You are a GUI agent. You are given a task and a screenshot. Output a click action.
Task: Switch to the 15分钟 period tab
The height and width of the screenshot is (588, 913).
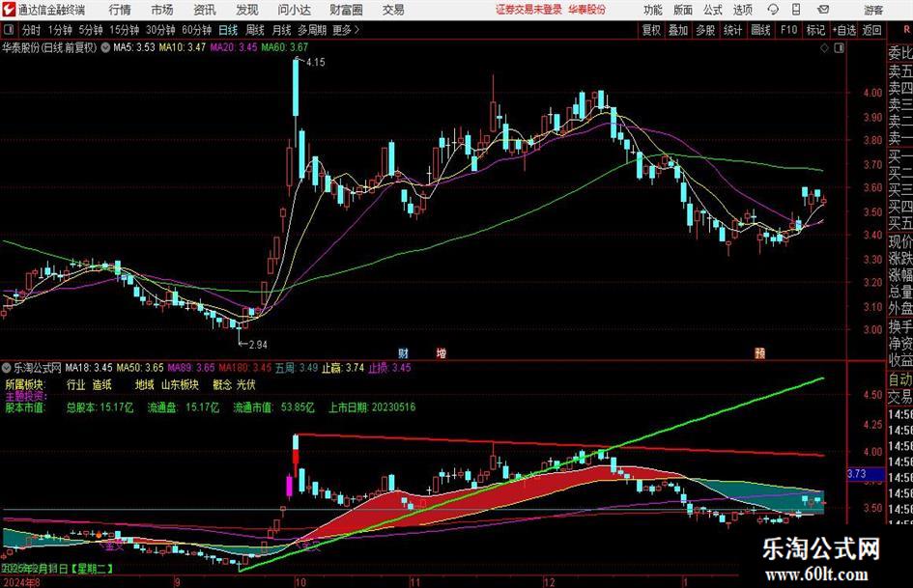coord(124,30)
